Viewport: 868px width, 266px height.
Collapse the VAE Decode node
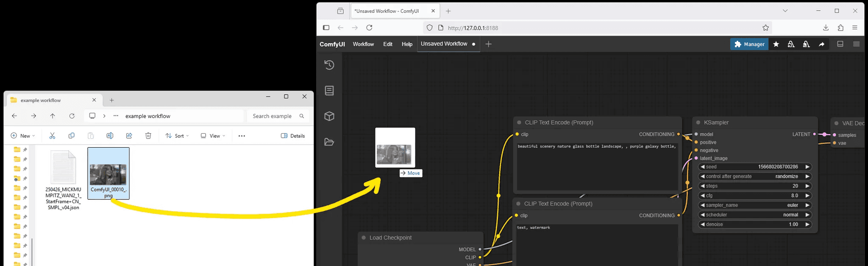pos(836,123)
